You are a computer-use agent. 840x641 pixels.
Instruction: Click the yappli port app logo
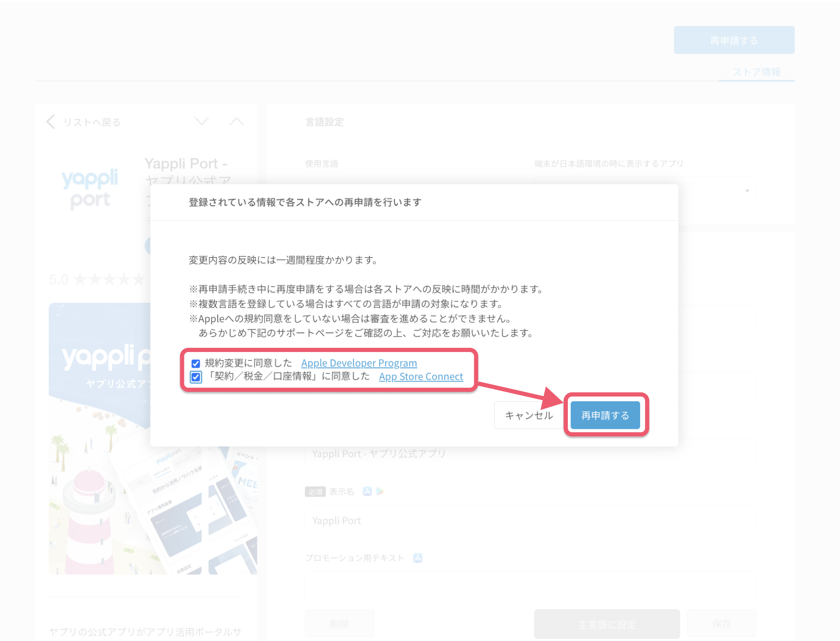(90, 189)
